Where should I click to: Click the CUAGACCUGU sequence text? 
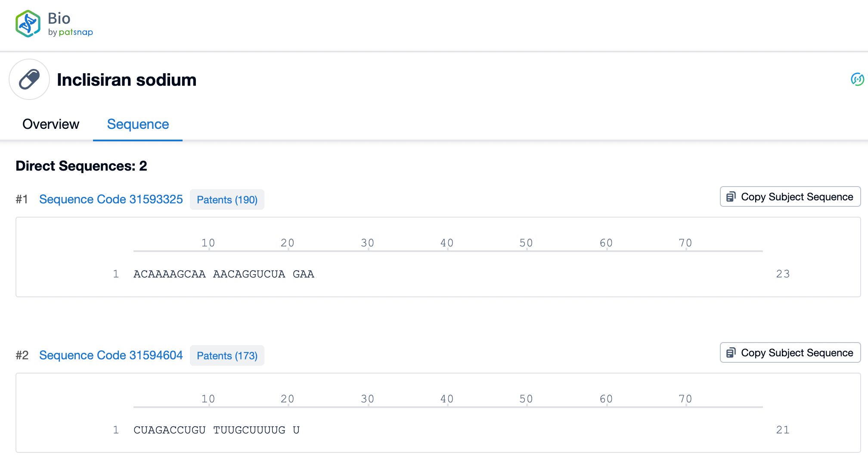pyautogui.click(x=169, y=430)
